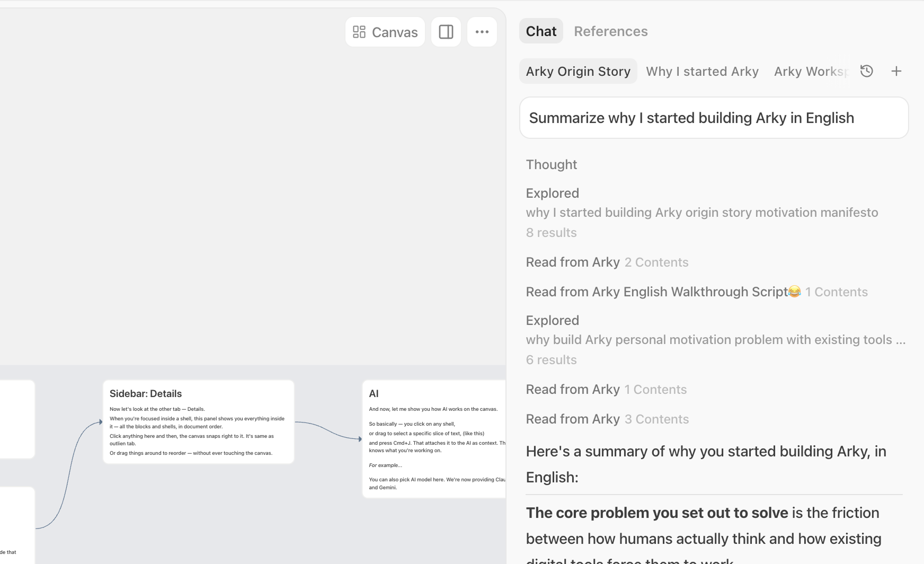Switch to the References tab

tap(610, 31)
